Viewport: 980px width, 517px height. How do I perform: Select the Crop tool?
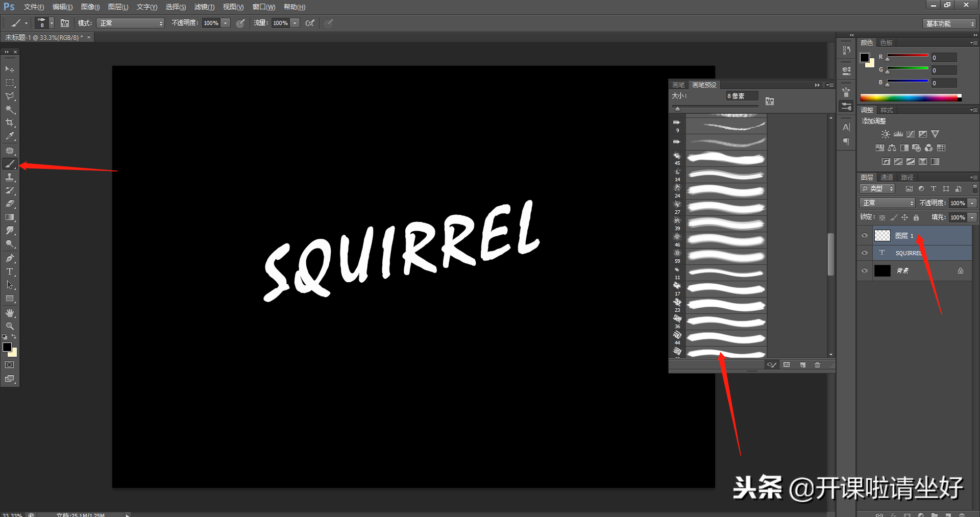click(10, 122)
